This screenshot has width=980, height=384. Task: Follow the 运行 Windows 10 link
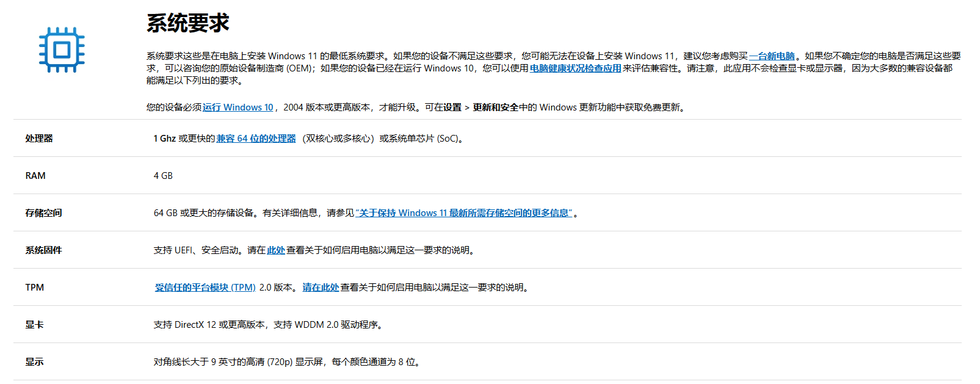click(x=238, y=107)
